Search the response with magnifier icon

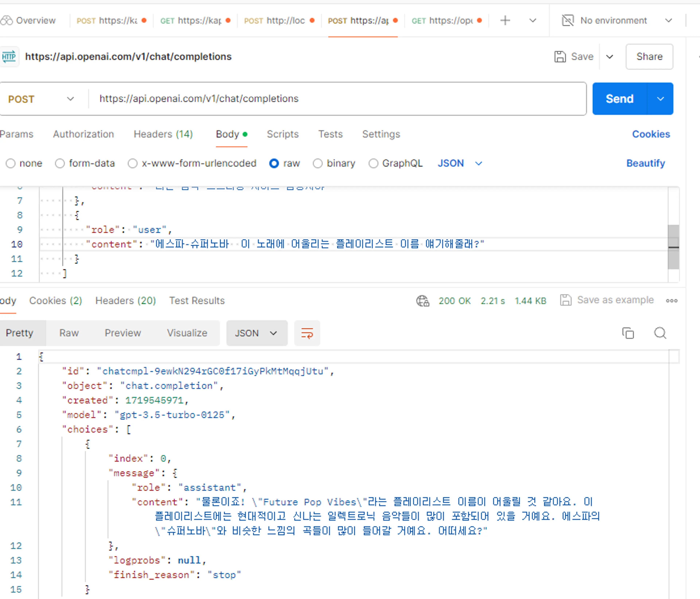[x=660, y=333]
